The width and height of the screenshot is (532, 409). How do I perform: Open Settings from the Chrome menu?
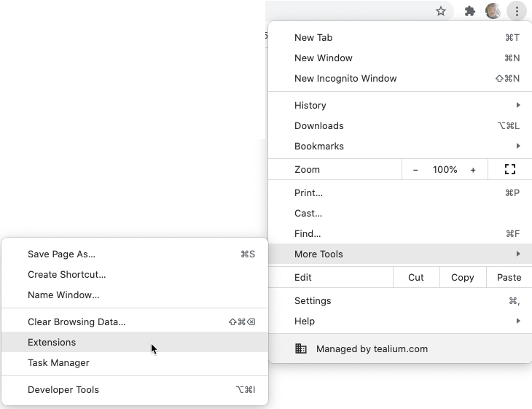313,300
